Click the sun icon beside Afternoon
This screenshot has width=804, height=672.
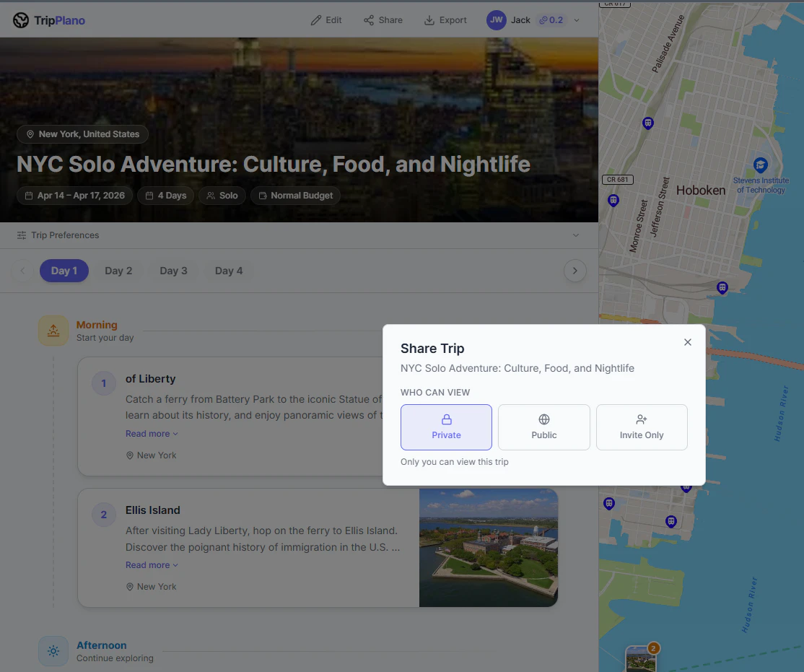tap(53, 650)
